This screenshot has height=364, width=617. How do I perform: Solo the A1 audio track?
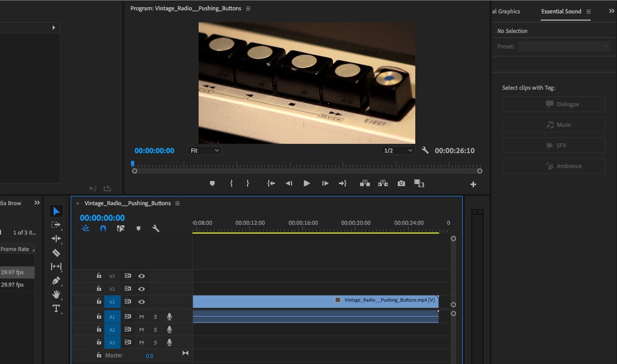[155, 317]
